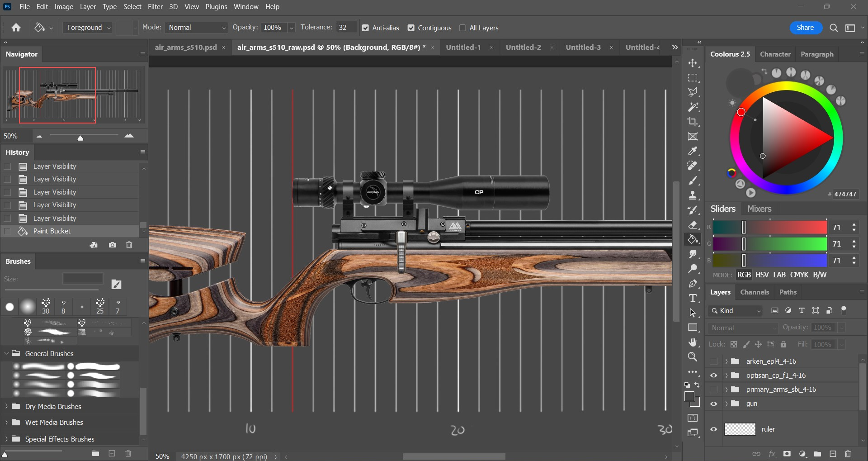Open the Foreground fill source dropdown
The image size is (868, 461).
(87, 28)
